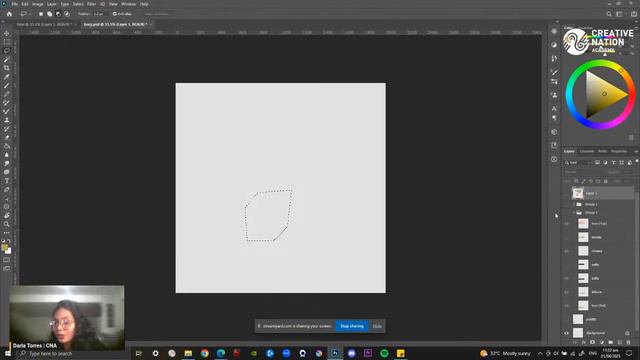Toggle the layer filtering on/off switch
The height and width of the screenshot is (360, 640).
point(637,162)
